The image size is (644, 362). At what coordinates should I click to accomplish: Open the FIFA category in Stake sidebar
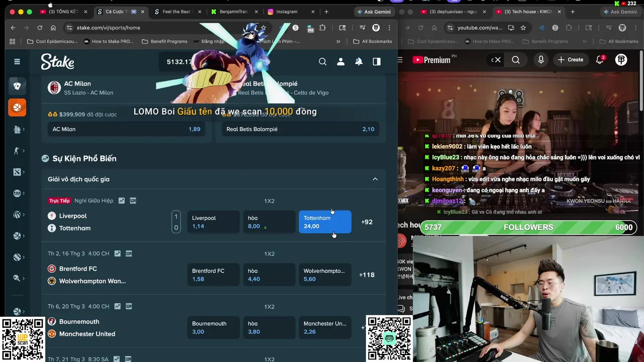17,193
